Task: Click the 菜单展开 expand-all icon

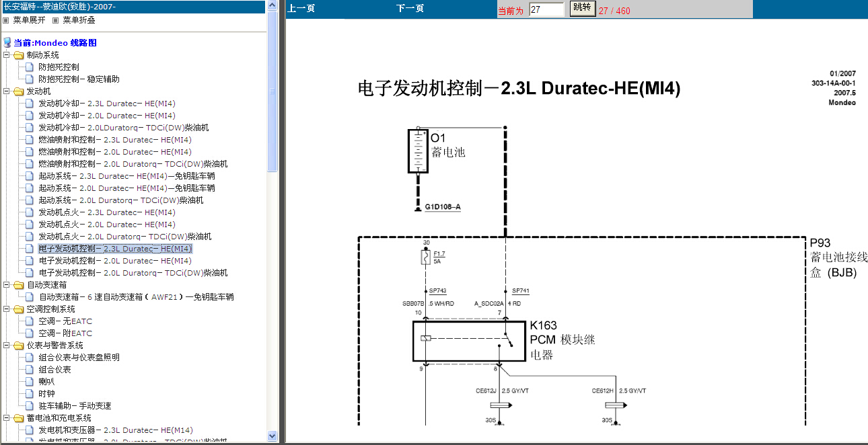Action: pyautogui.click(x=6, y=20)
